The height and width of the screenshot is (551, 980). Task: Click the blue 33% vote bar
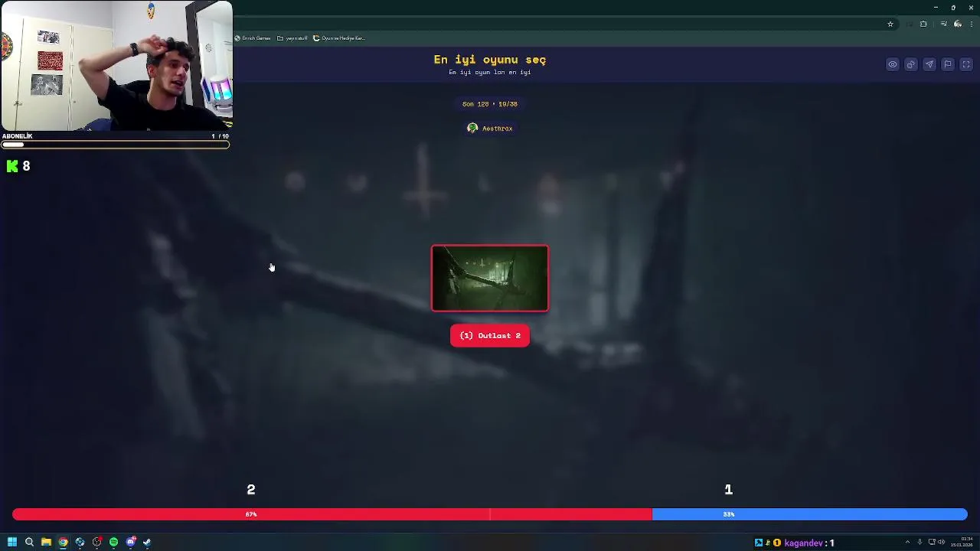810,514
